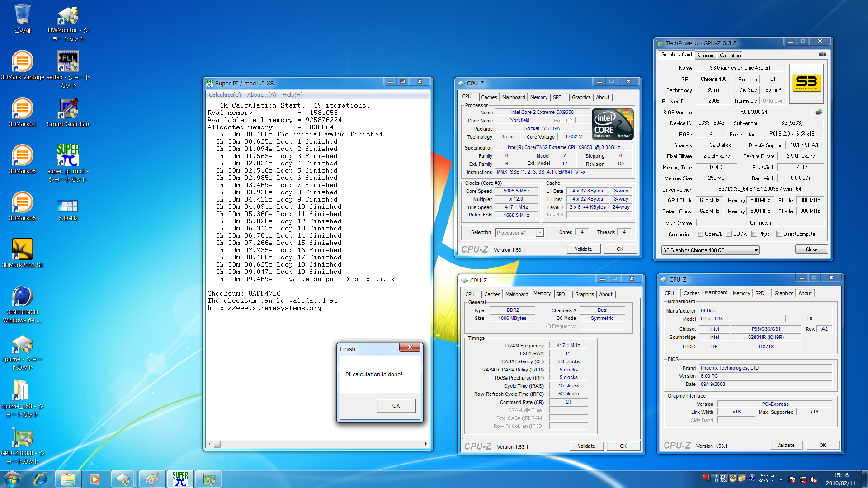Click the Internet Explorer taskbar icon
The height and width of the screenshot is (488, 868).
coord(40,479)
